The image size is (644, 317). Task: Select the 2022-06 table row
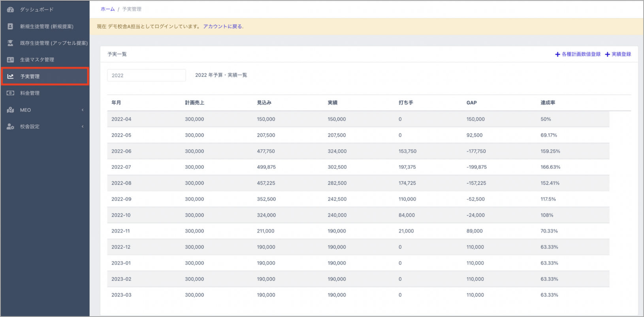(358, 151)
